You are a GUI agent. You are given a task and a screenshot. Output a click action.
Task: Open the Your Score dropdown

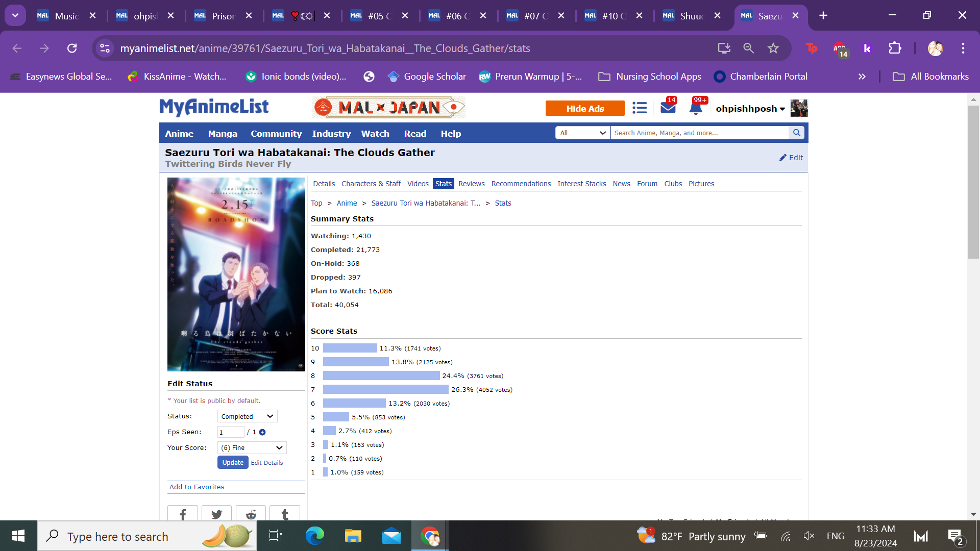coord(252,447)
